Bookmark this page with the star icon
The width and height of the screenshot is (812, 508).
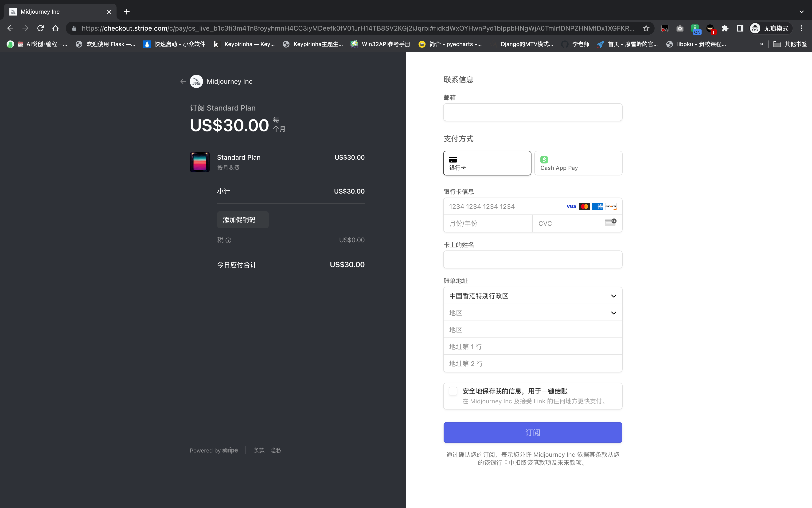tap(646, 28)
